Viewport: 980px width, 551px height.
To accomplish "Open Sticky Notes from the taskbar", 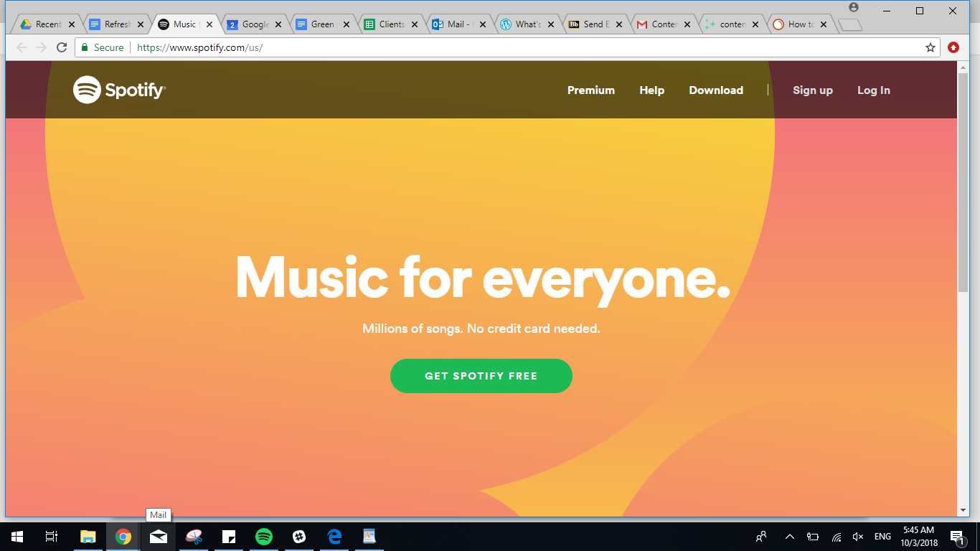I will 229,537.
